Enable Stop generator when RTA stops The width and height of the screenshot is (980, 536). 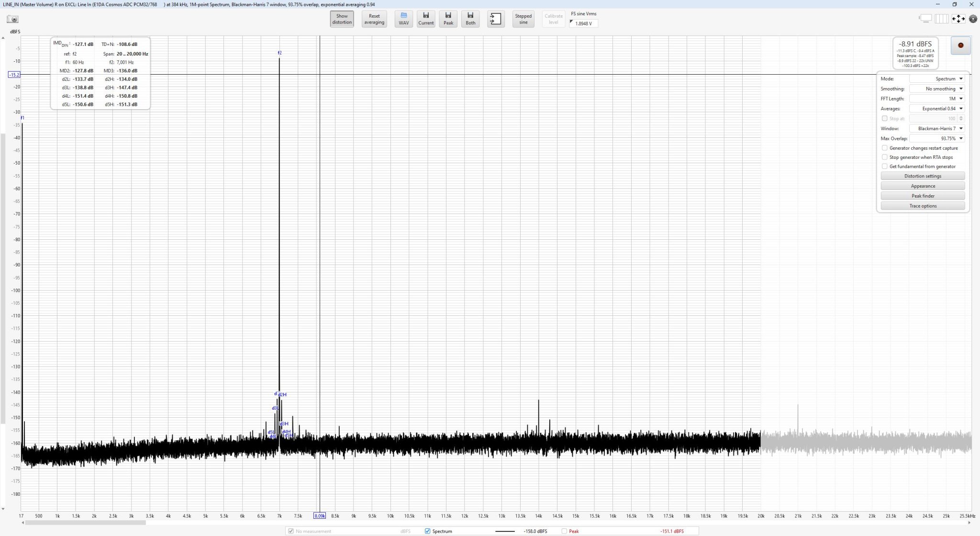coord(884,157)
